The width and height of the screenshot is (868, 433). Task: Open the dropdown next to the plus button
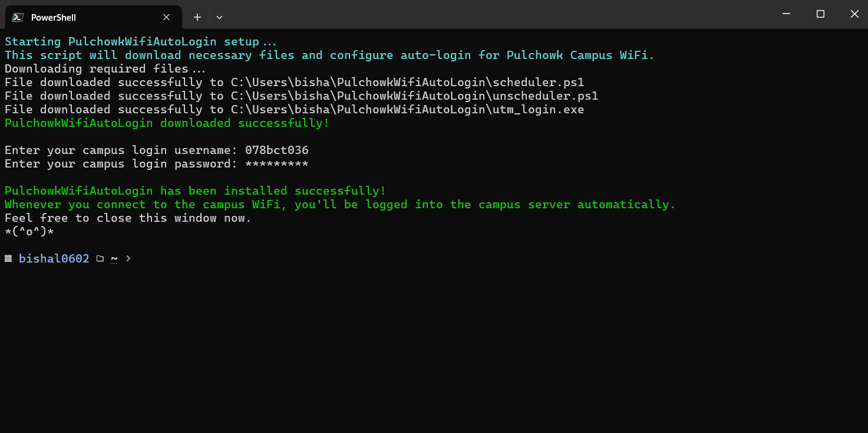click(x=219, y=17)
